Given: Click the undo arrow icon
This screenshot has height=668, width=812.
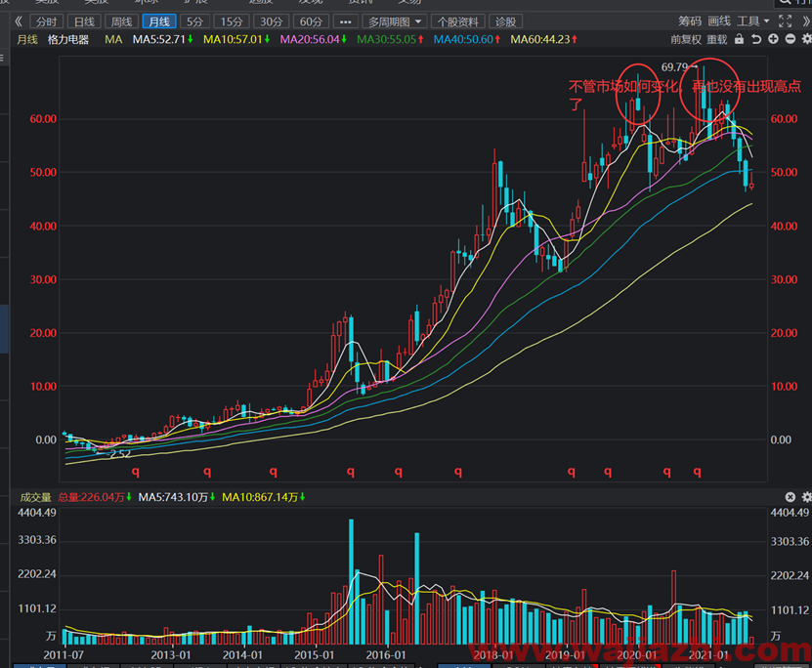Looking at the screenshot, I should pyautogui.click(x=756, y=39).
